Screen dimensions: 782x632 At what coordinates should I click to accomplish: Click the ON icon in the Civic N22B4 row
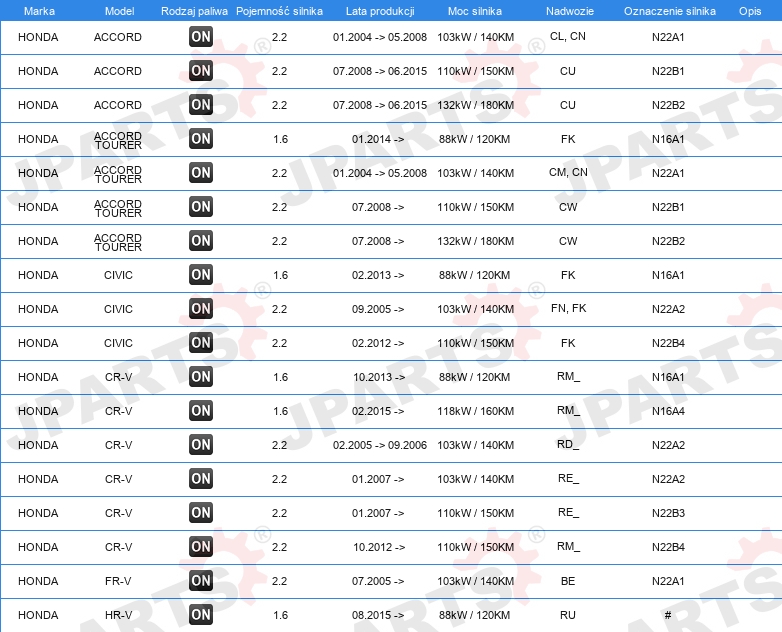coord(201,342)
